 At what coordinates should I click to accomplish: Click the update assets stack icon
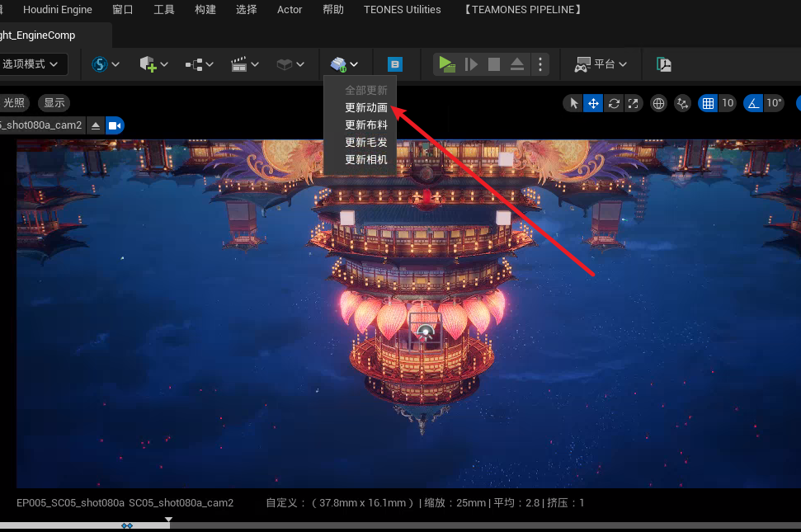pos(338,64)
